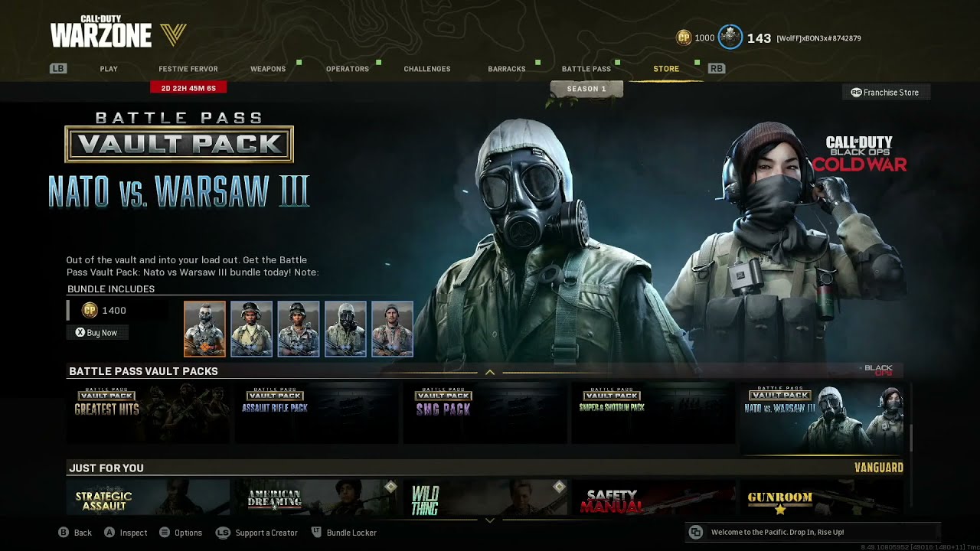The height and width of the screenshot is (551, 980).
Task: Click the Back label in footer
Action: (x=83, y=533)
